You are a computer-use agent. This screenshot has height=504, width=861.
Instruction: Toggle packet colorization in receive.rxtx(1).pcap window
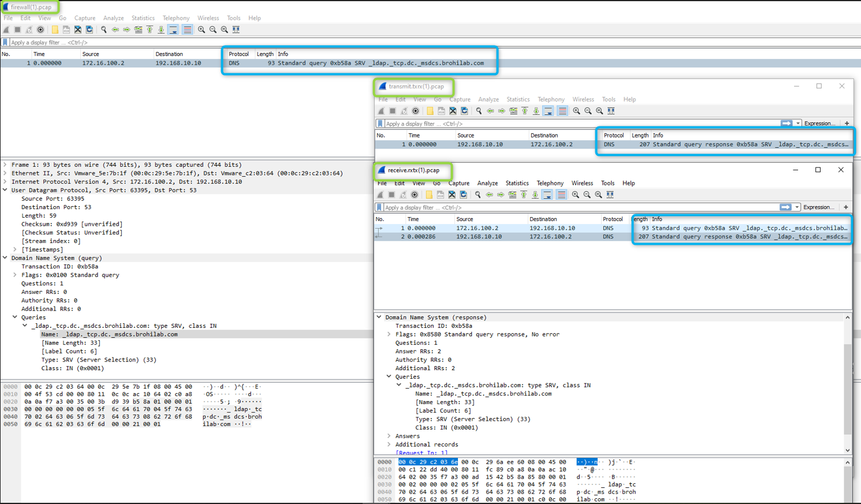pyautogui.click(x=561, y=195)
